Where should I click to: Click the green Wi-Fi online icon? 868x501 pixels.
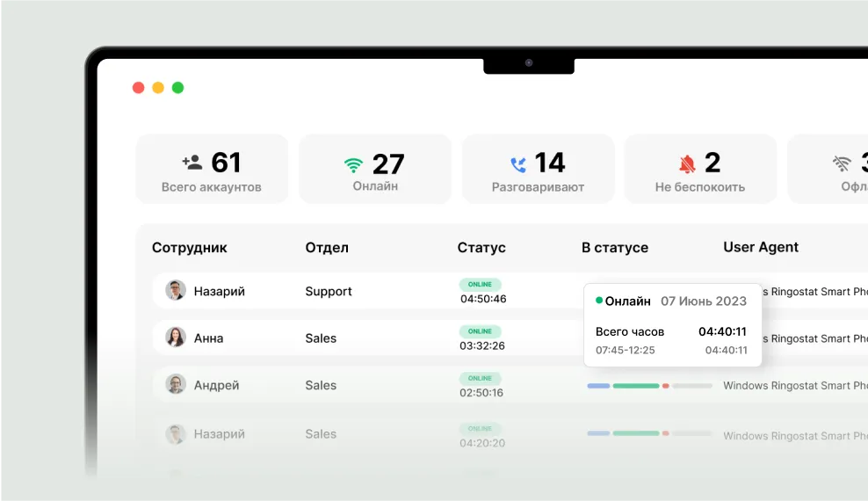pyautogui.click(x=353, y=164)
